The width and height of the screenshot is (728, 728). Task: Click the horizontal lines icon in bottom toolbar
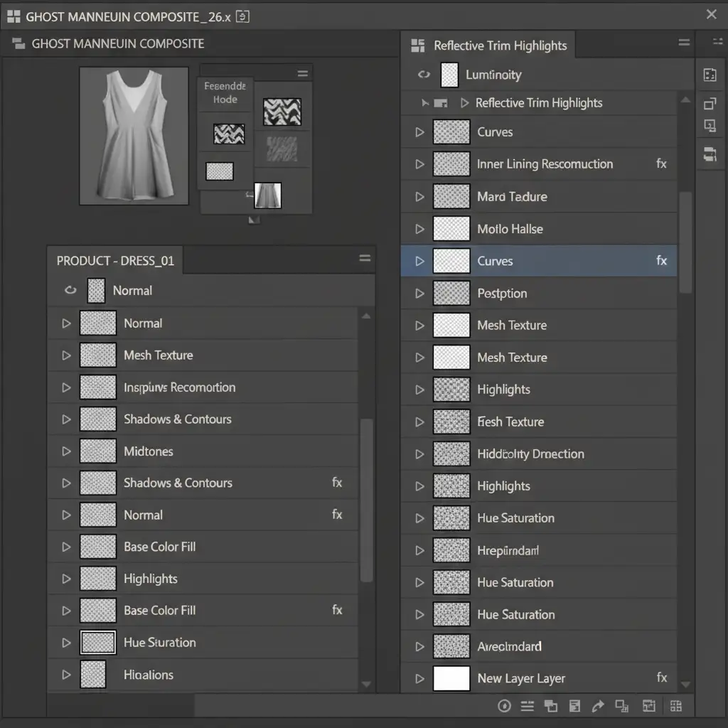tap(528, 706)
